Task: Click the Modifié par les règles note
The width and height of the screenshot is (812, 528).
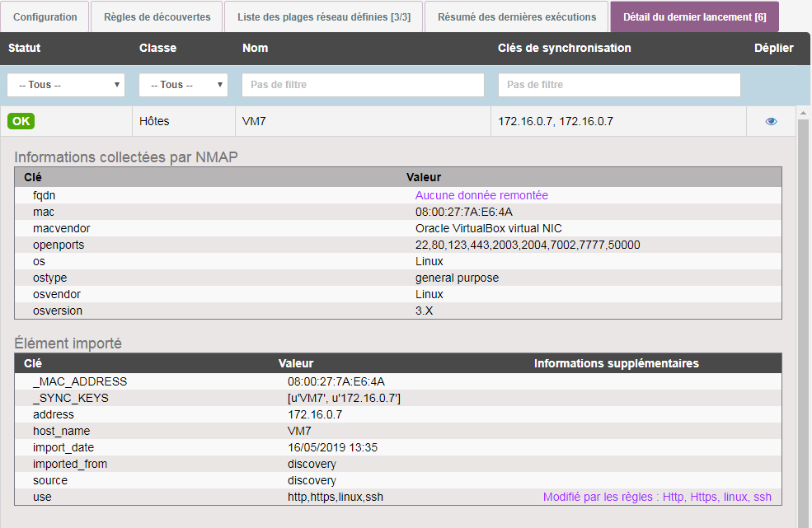Action: [x=657, y=497]
